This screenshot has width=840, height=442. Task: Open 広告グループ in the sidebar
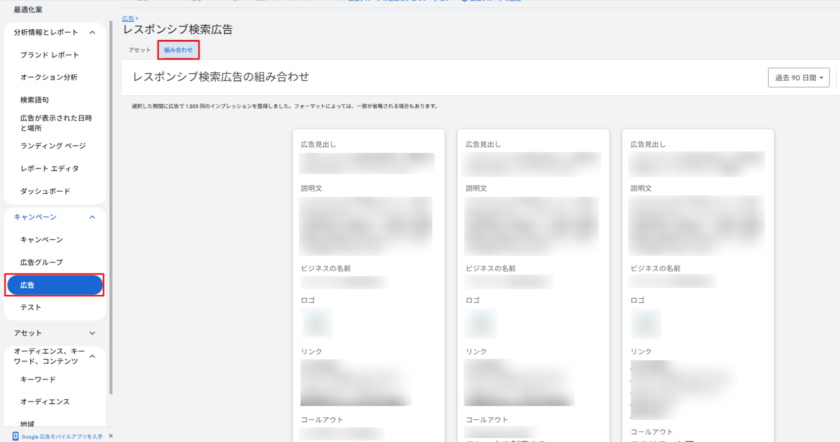41,262
